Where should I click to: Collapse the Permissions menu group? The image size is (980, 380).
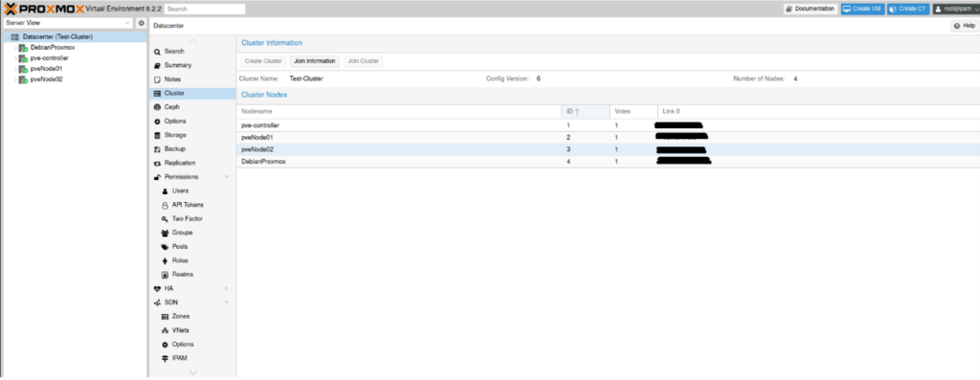(x=226, y=177)
